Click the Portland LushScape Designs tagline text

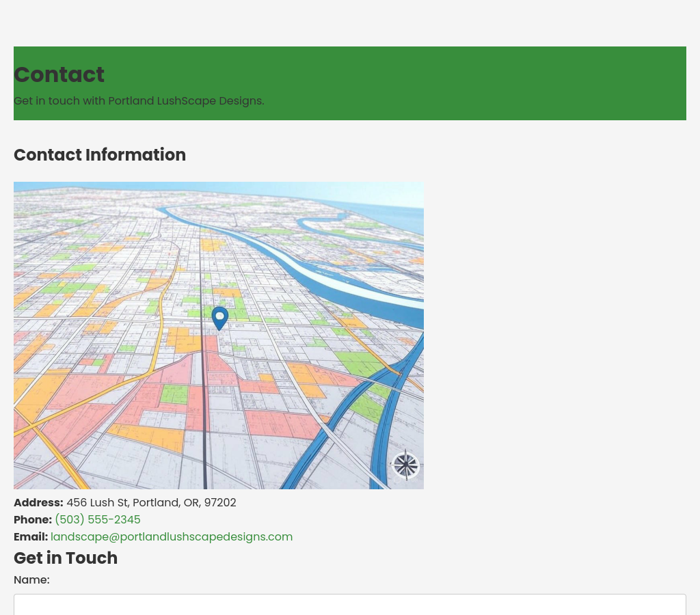click(x=139, y=101)
